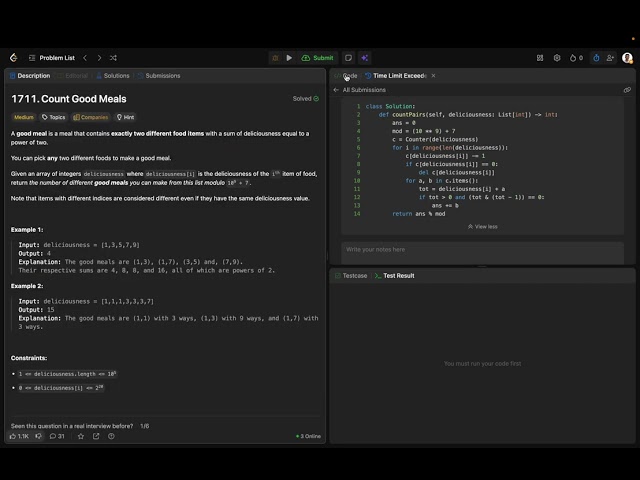The height and width of the screenshot is (480, 640).
Task: Switch to the Editorial tab
Action: point(73,76)
